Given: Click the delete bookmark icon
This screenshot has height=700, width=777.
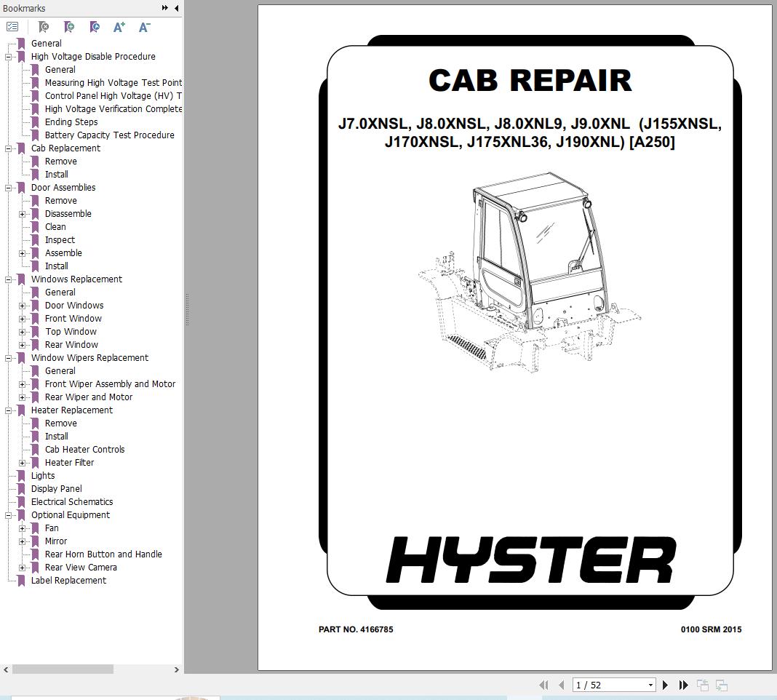Looking at the screenshot, I should [44, 27].
